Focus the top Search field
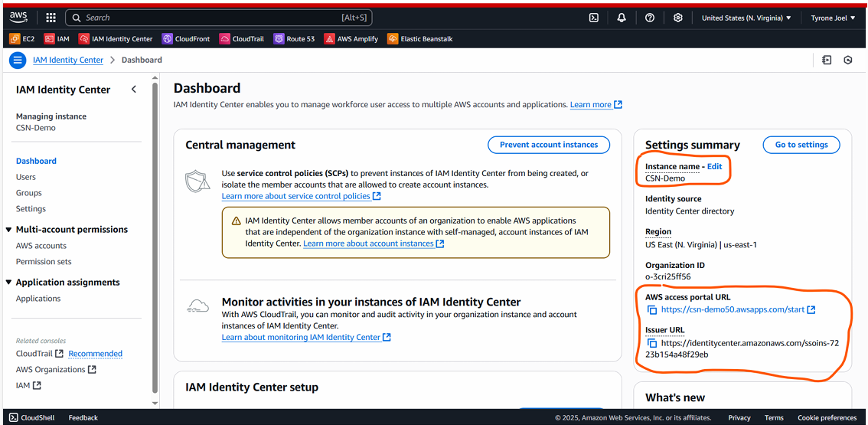Viewport: 868px width, 425px height. 219,18
